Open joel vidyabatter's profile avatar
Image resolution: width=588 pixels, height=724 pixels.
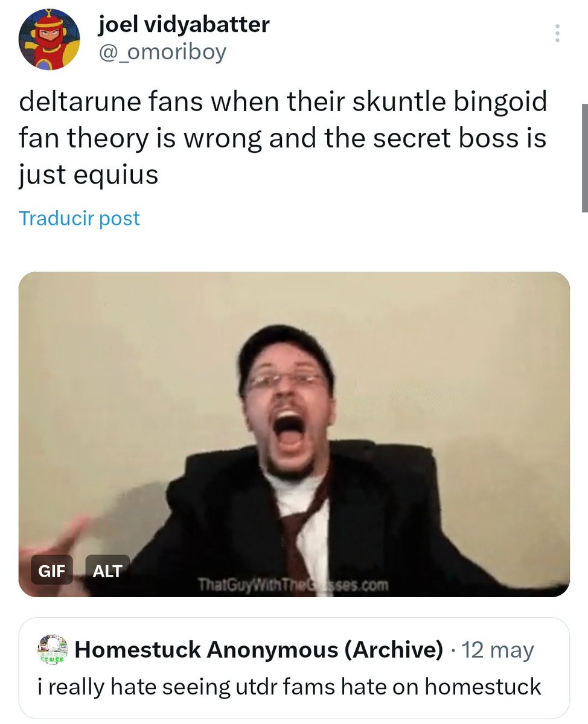click(49, 39)
